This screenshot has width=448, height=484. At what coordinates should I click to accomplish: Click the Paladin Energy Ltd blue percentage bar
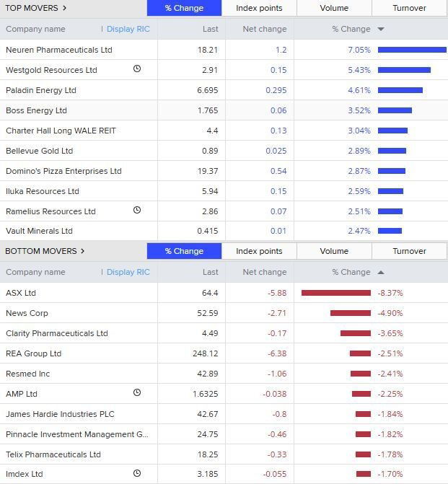(400, 90)
